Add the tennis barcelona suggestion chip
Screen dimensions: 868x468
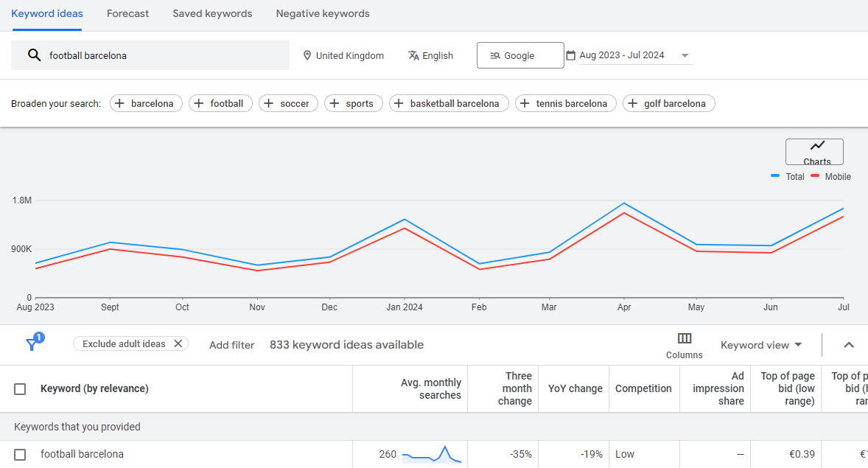[x=566, y=104]
